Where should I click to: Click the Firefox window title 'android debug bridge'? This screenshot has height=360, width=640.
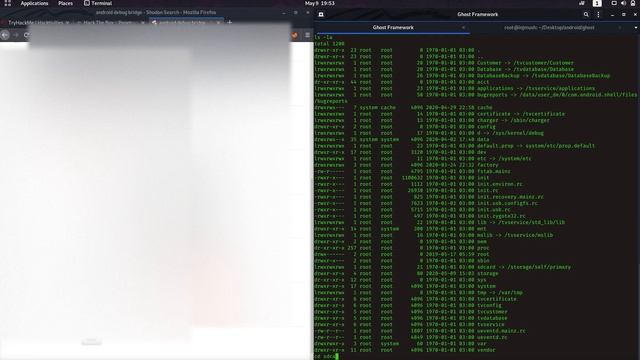[x=156, y=13]
